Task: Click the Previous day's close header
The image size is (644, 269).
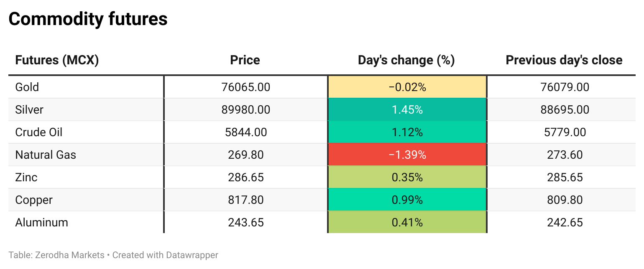Action: point(564,60)
